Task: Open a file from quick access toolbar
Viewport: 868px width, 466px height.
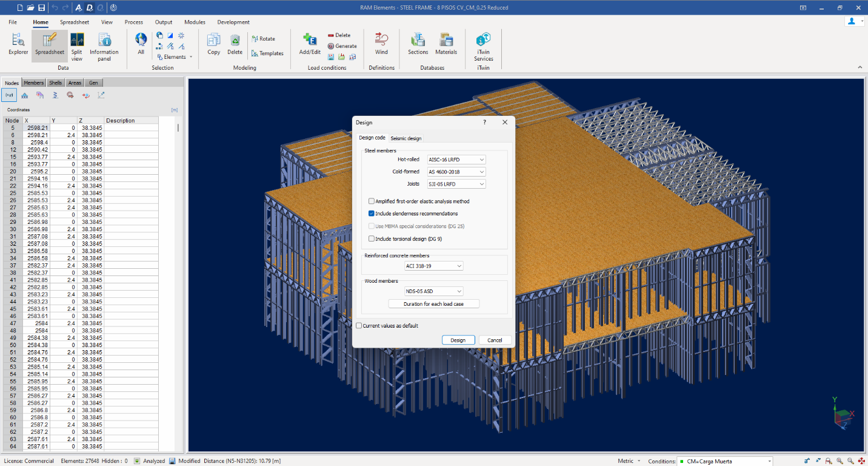Action: point(30,8)
